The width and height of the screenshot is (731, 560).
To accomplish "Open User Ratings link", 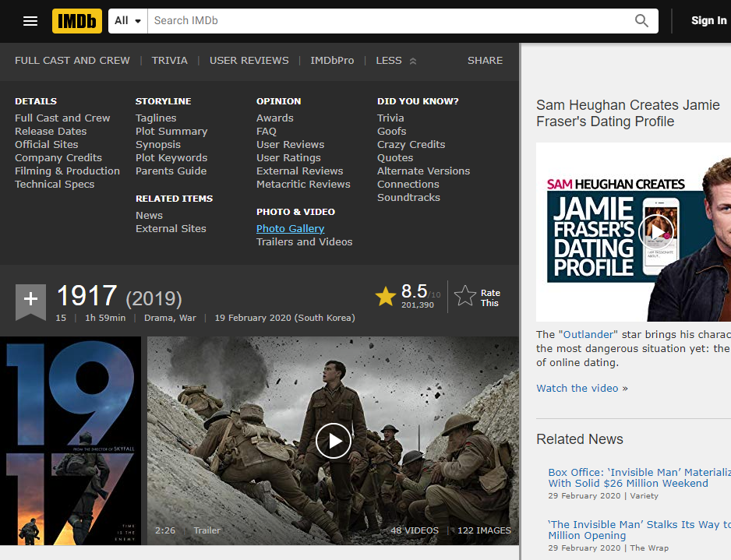I will 288,158.
